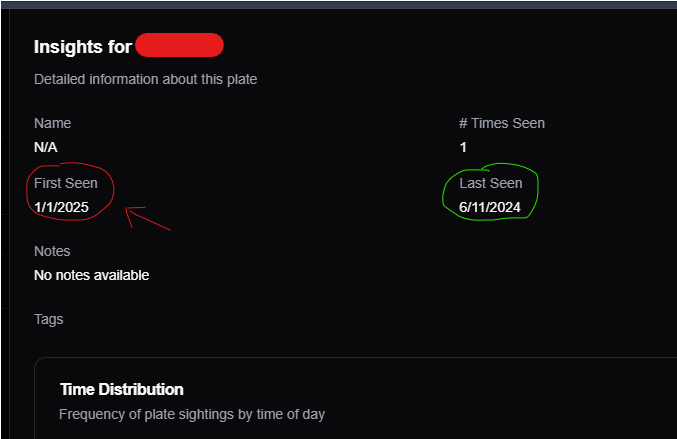Click the 'First Seen' label
The image size is (677, 439).
pos(66,183)
